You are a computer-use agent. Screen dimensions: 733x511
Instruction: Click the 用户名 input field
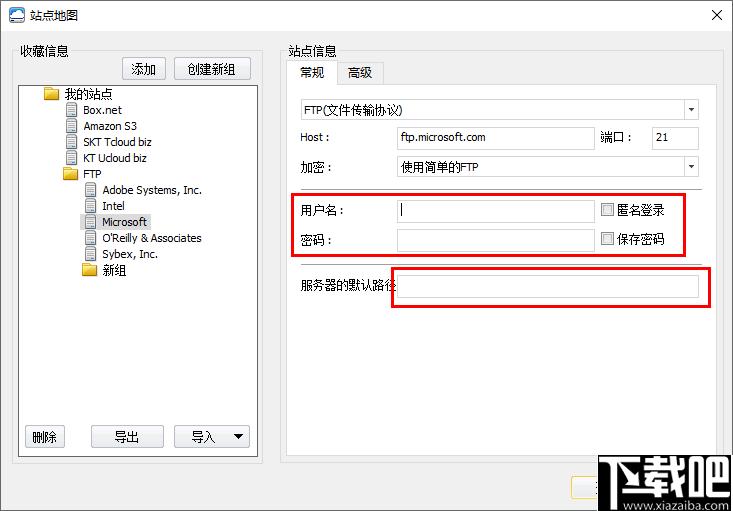point(495,211)
